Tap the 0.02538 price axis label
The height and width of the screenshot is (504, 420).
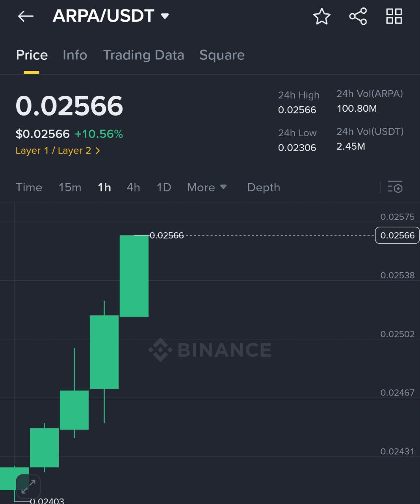pyautogui.click(x=397, y=275)
